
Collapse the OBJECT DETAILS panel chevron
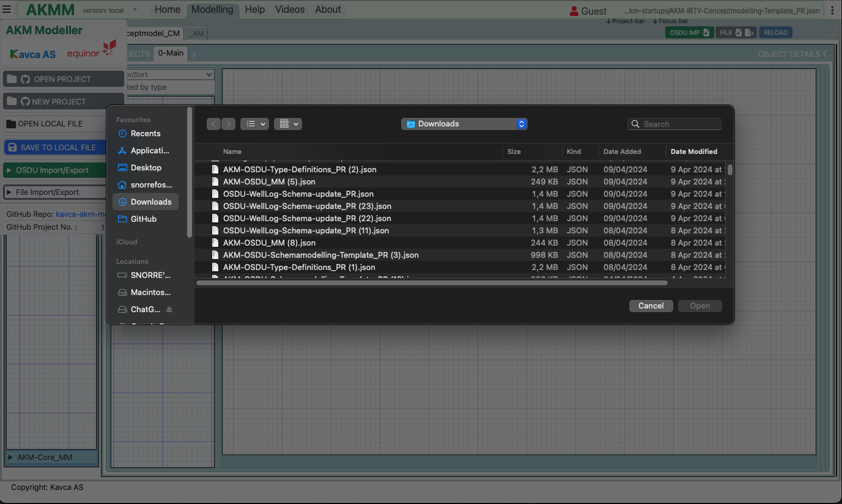(x=825, y=54)
